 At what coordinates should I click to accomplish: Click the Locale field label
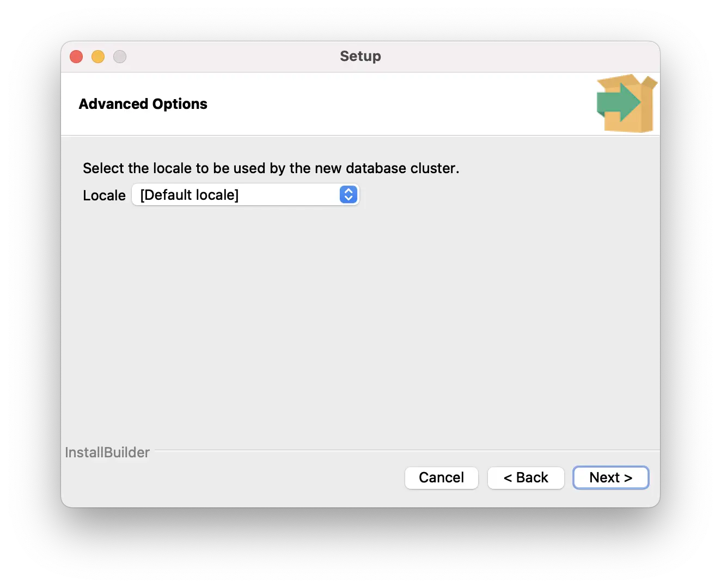click(x=104, y=195)
